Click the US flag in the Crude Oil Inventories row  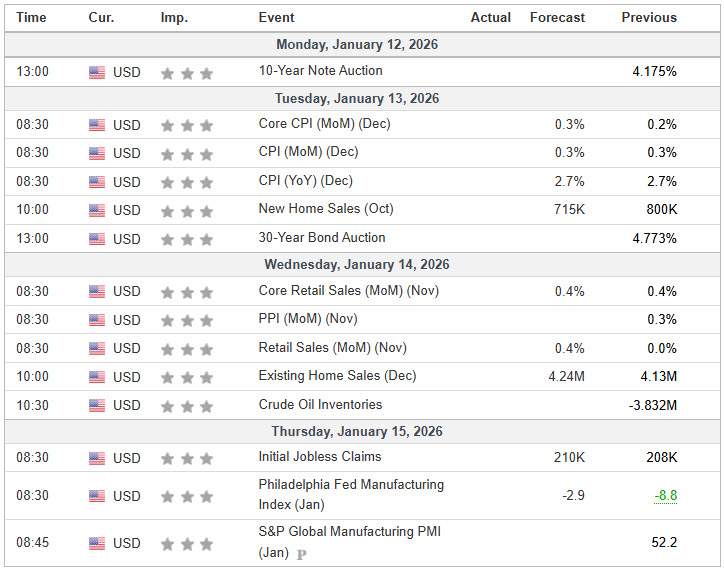[x=97, y=405]
